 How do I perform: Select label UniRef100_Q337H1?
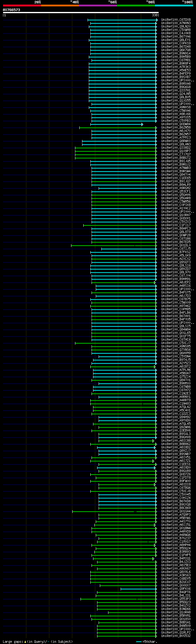176,91
